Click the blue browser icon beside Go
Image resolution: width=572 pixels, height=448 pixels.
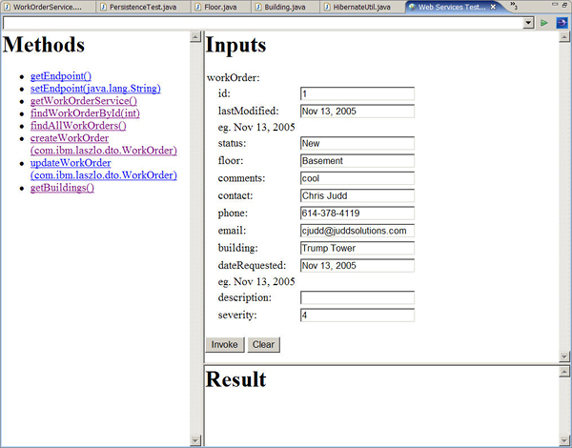(561, 23)
